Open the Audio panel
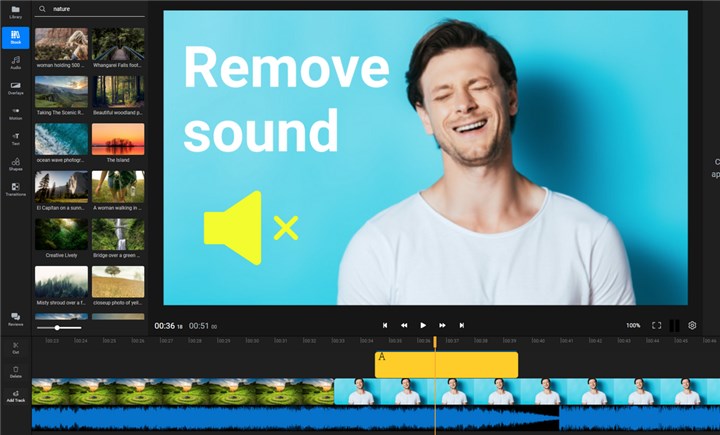 [16, 63]
